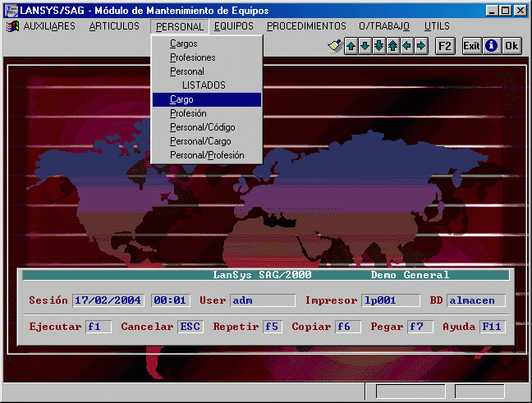Open the ARTICULOS menu

[114, 26]
